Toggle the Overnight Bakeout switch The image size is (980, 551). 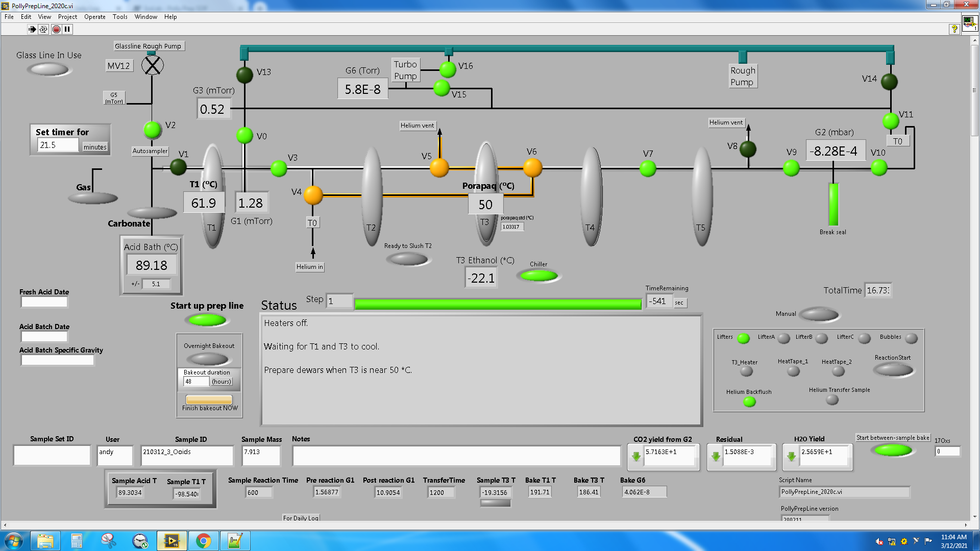tap(208, 359)
